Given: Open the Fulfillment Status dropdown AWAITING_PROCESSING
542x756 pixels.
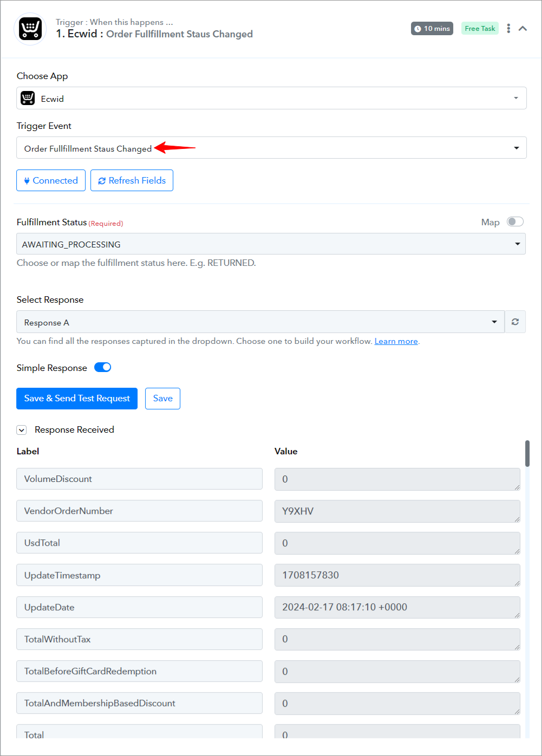Looking at the screenshot, I should click(x=271, y=244).
